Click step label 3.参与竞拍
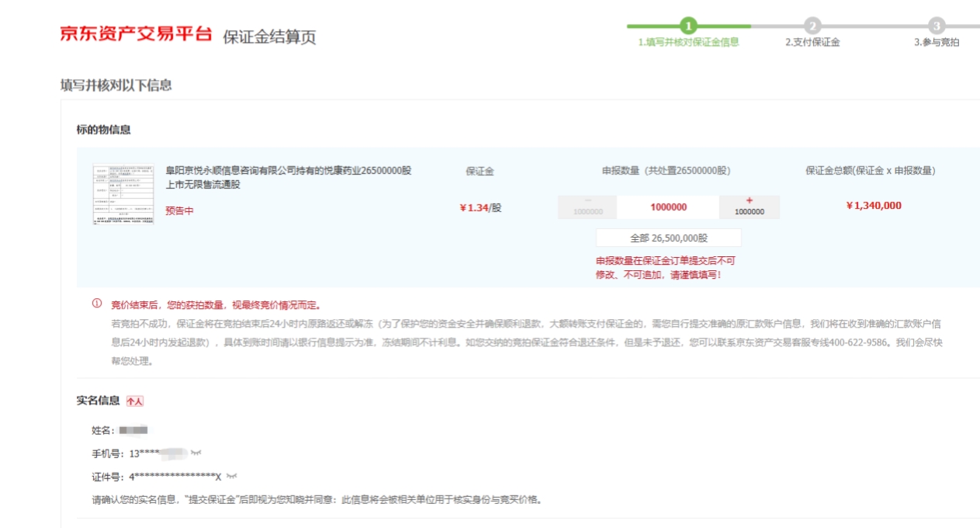The width and height of the screenshot is (980, 528). pos(937,43)
